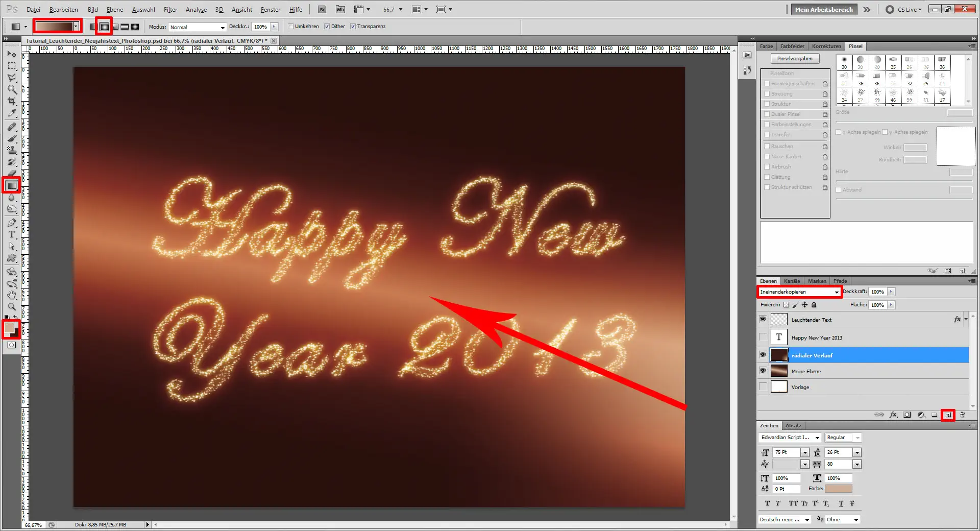This screenshot has height=531, width=980.
Task: Create a new layer
Action: (948, 415)
